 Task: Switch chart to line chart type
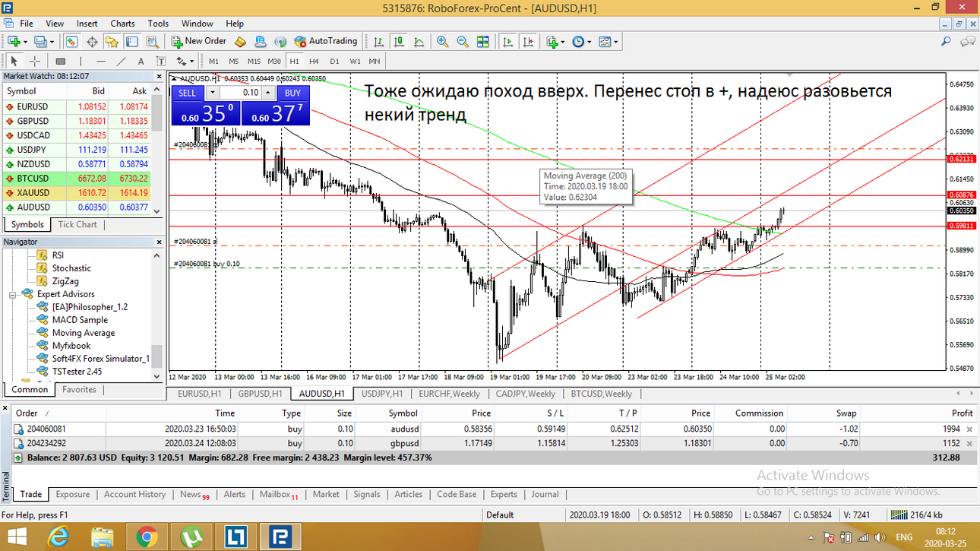point(418,41)
